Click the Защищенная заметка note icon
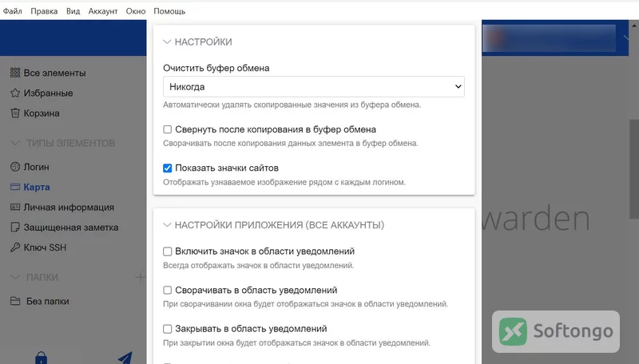 [15, 227]
